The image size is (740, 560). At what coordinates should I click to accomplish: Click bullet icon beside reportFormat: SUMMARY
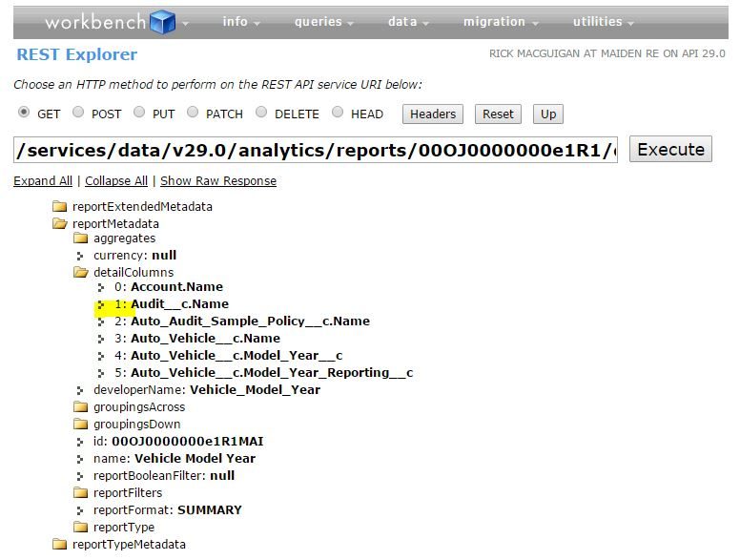click(x=80, y=510)
